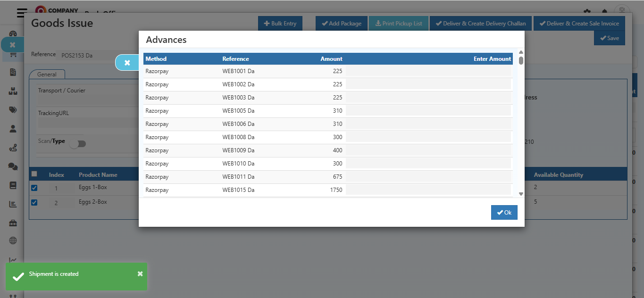The image size is (644, 298).
Task: Enter amount field for WEB1001 Da
Action: [x=428, y=71]
